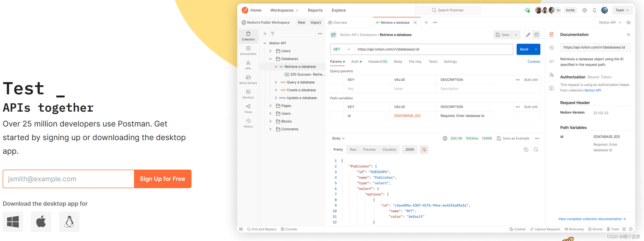Click the request URL field
Viewport: 644px width, 241px height.
(434, 49)
